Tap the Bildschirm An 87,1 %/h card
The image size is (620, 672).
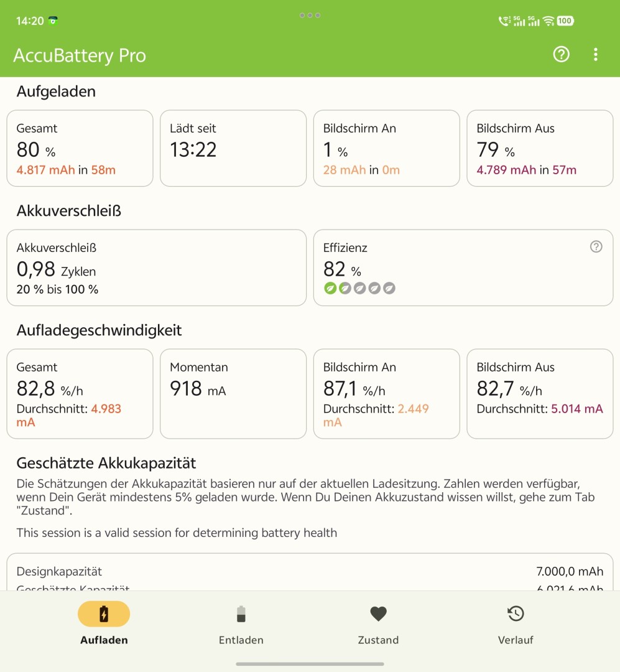click(x=386, y=394)
